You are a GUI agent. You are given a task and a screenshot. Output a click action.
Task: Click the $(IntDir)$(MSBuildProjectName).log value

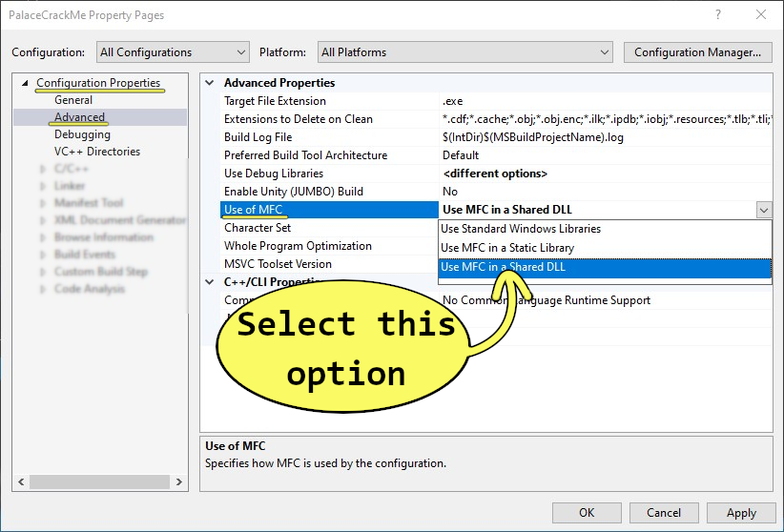[x=533, y=137]
